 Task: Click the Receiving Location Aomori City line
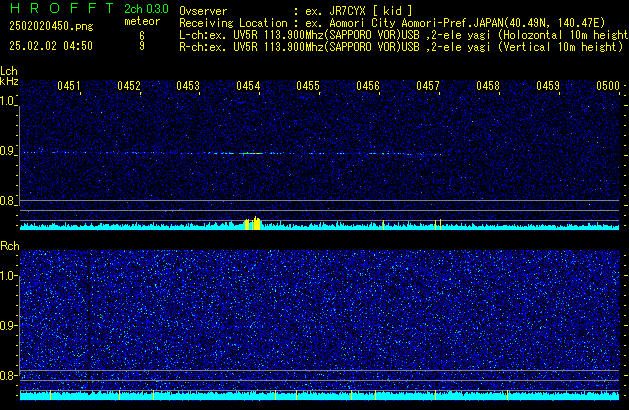pyautogui.click(x=392, y=23)
